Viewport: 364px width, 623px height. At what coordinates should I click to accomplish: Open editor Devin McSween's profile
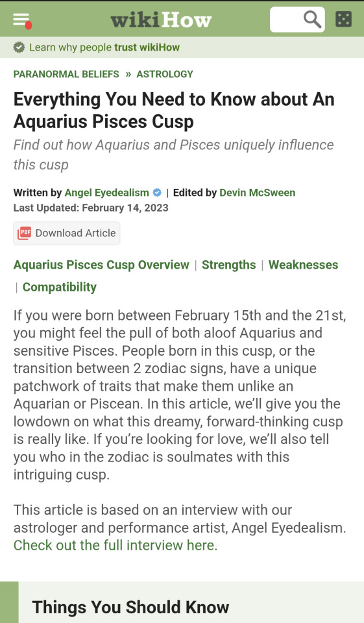258,193
